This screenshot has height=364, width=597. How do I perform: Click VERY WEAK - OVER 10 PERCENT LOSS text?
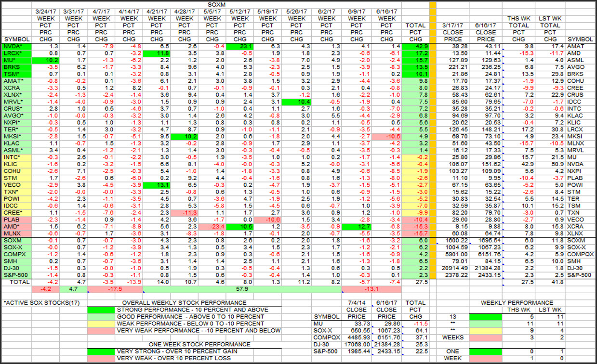tap(174, 358)
